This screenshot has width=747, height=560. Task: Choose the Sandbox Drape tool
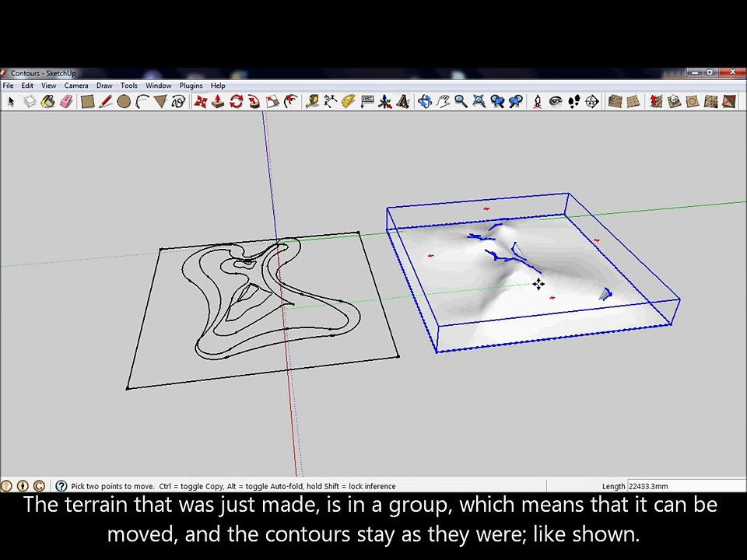click(693, 101)
